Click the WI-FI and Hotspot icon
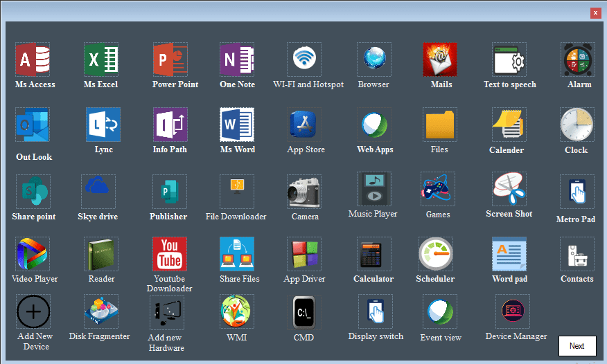 (x=305, y=60)
